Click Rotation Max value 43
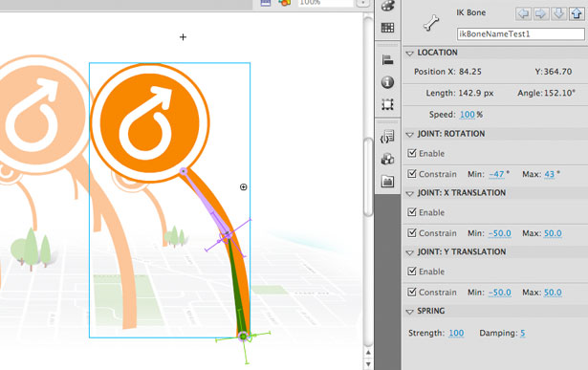This screenshot has height=370, width=588. click(x=550, y=174)
